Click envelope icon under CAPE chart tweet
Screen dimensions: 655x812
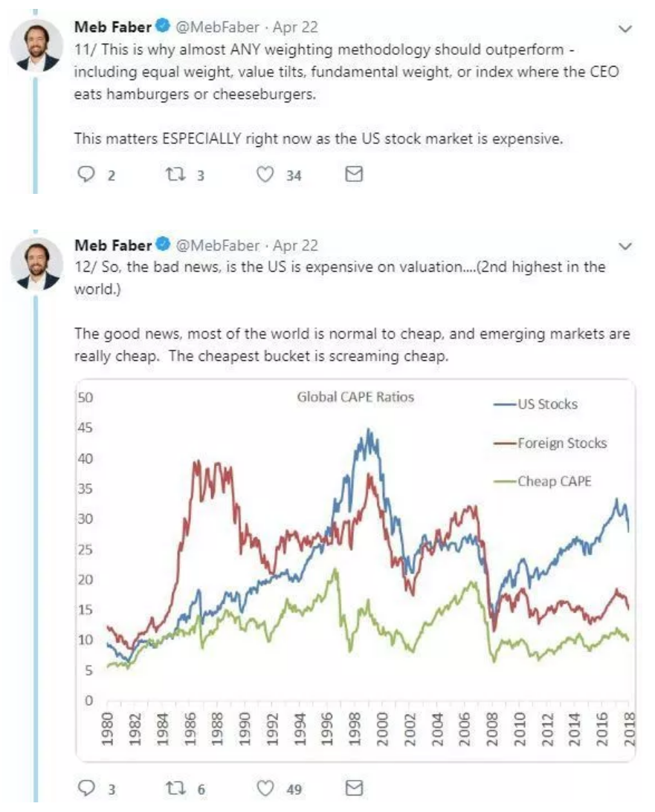pos(354,787)
